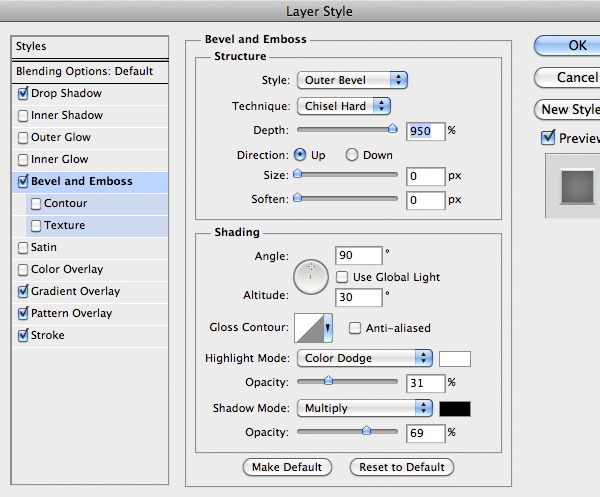Select the Gradient Overlay style entry

pyautogui.click(x=75, y=291)
